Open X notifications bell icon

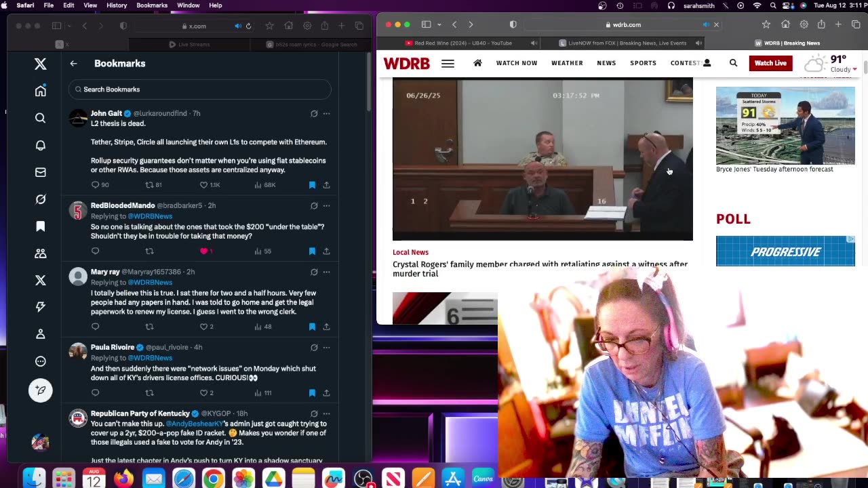coord(41,145)
